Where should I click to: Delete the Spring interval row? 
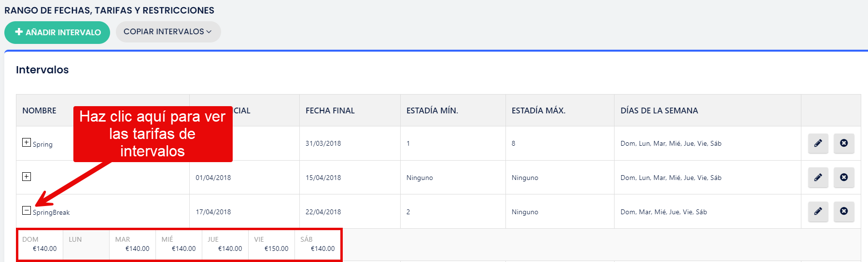843,143
